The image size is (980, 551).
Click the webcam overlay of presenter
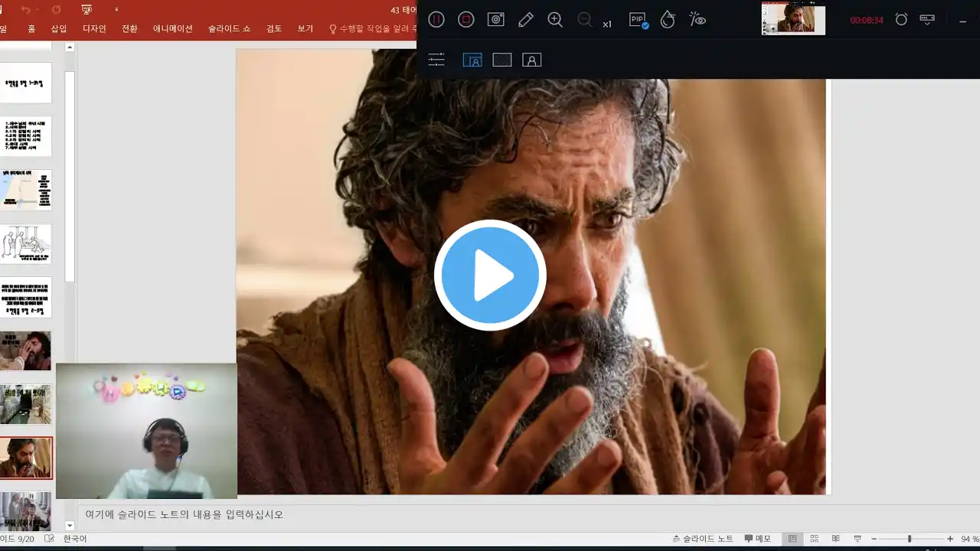[146, 432]
